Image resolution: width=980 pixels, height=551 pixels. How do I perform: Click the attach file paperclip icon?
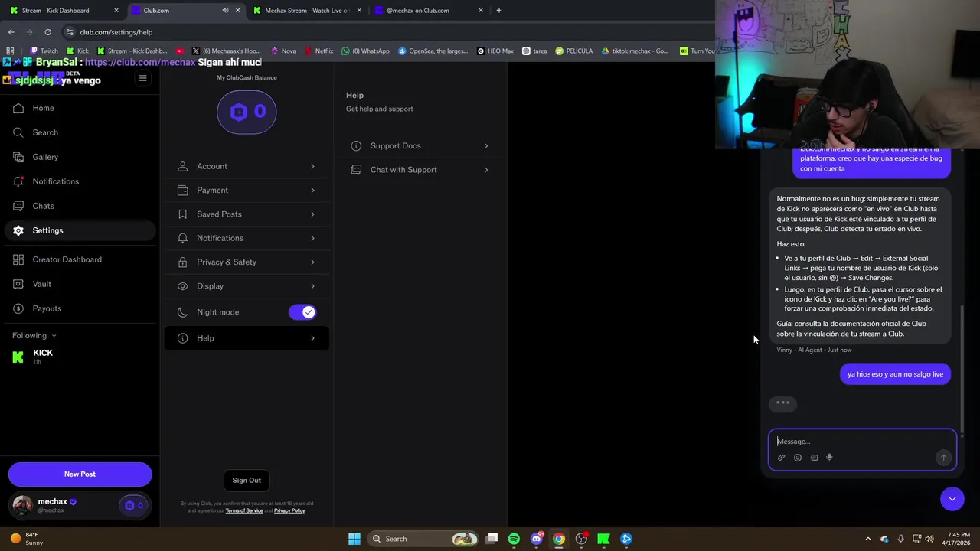point(782,458)
